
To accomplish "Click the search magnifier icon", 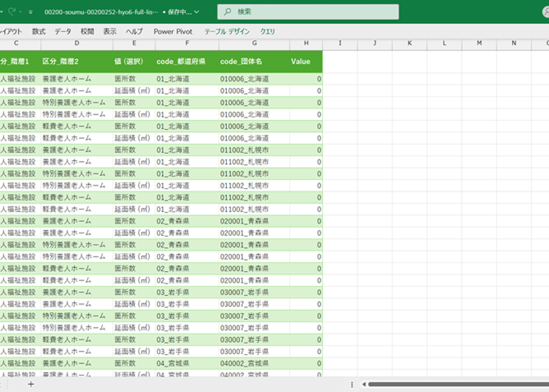I will [x=227, y=11].
